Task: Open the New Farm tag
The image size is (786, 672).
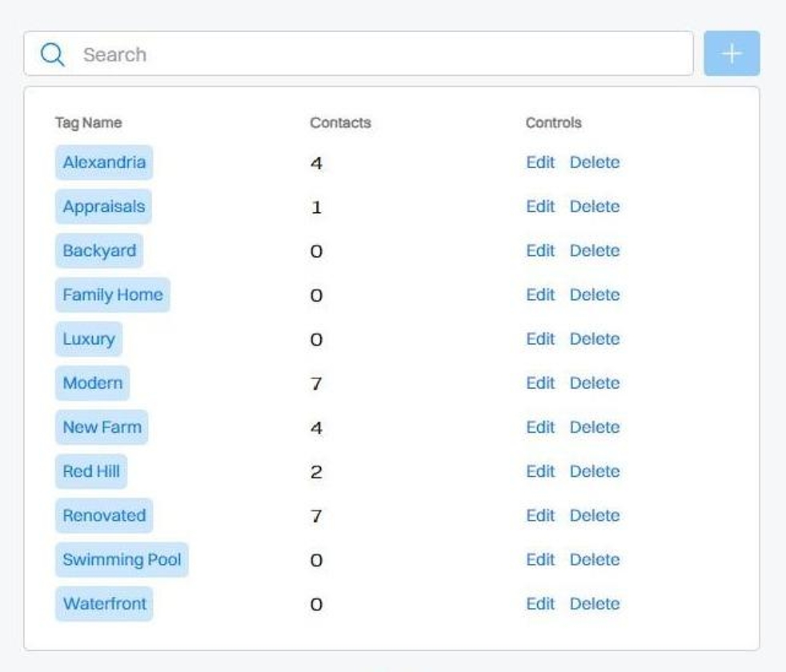Action: click(102, 427)
